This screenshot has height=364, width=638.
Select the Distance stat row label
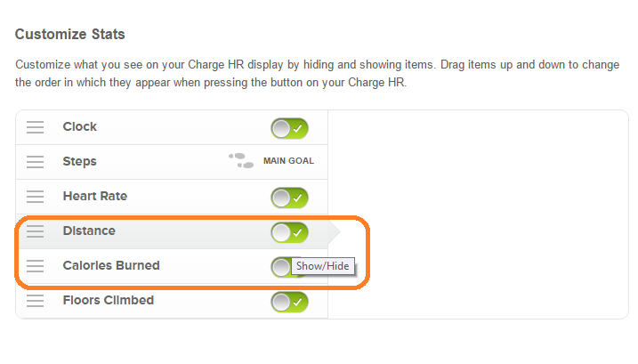tap(89, 231)
